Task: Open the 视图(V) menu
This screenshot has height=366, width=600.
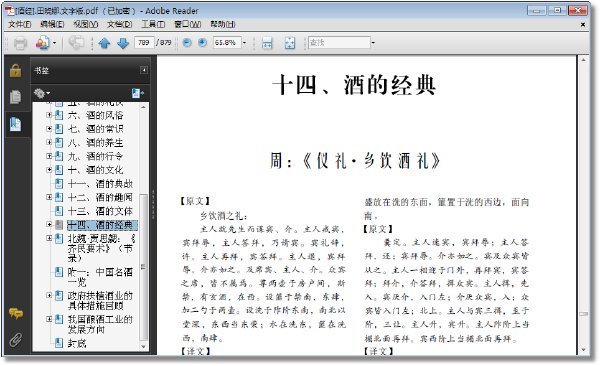Action: point(86,24)
